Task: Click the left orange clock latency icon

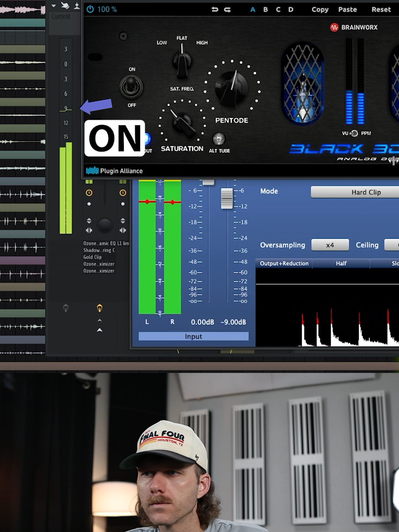Action: pyautogui.click(x=89, y=193)
